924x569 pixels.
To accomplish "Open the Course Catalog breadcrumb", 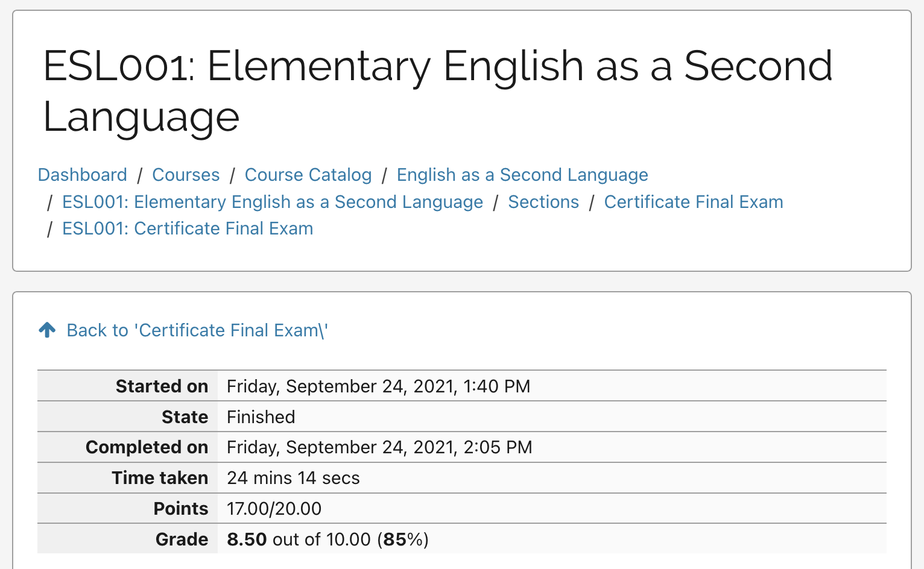I will 308,175.
